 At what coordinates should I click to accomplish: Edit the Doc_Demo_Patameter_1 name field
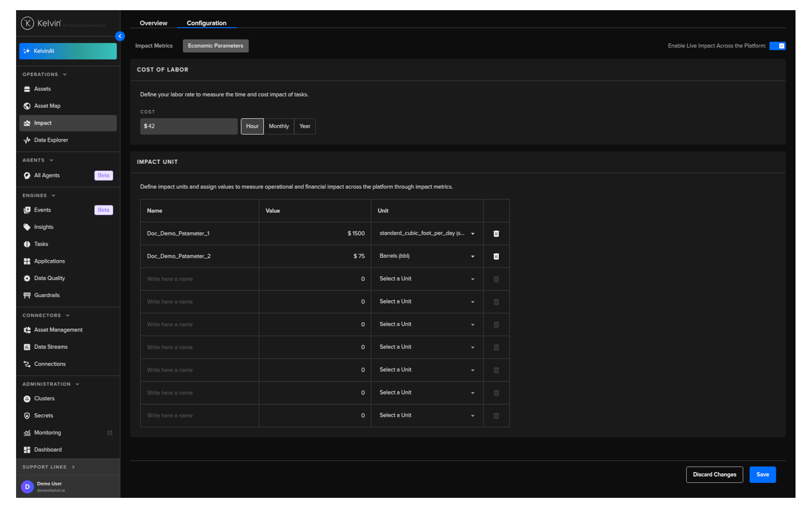coord(200,234)
